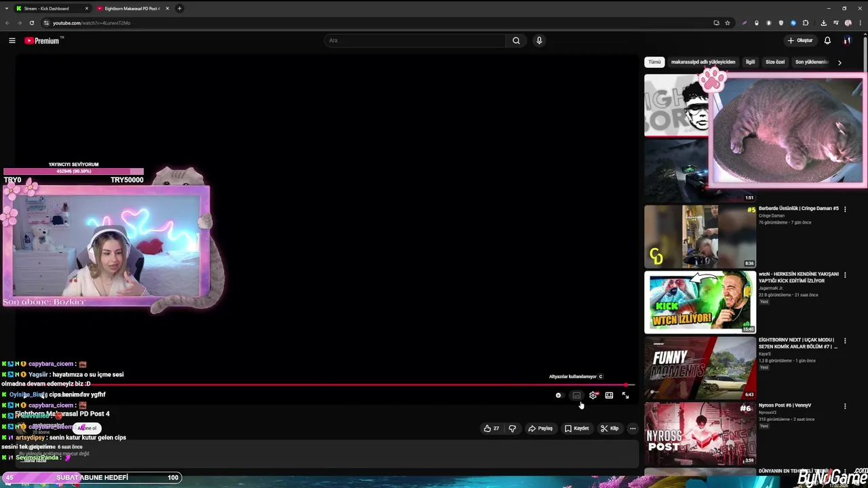Click the Kaydet save button
Image resolution: width=868 pixels, height=488 pixels.
tap(577, 428)
